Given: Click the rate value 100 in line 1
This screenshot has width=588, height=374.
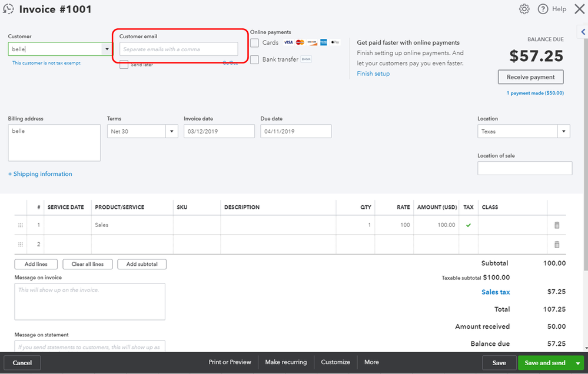Looking at the screenshot, I should [405, 225].
